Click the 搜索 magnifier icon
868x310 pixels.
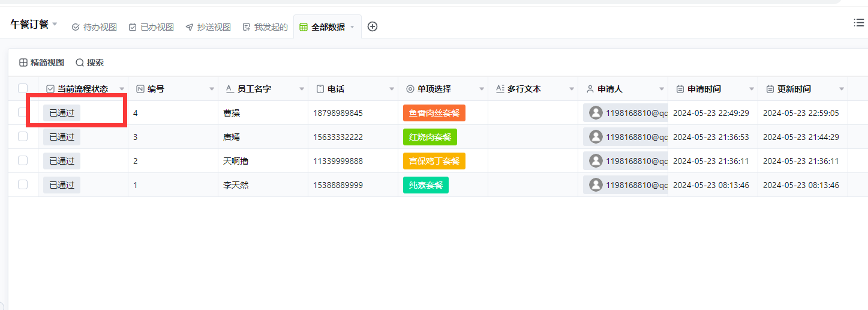pos(80,62)
